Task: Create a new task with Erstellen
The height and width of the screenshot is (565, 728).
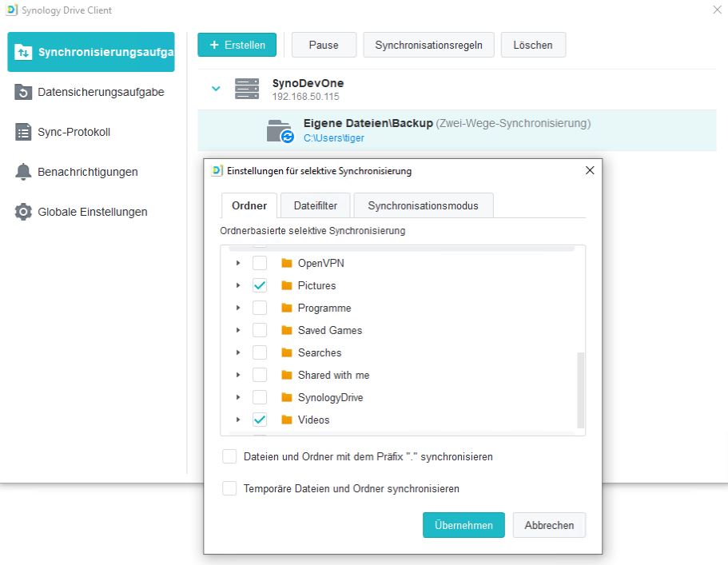Action: tap(237, 45)
